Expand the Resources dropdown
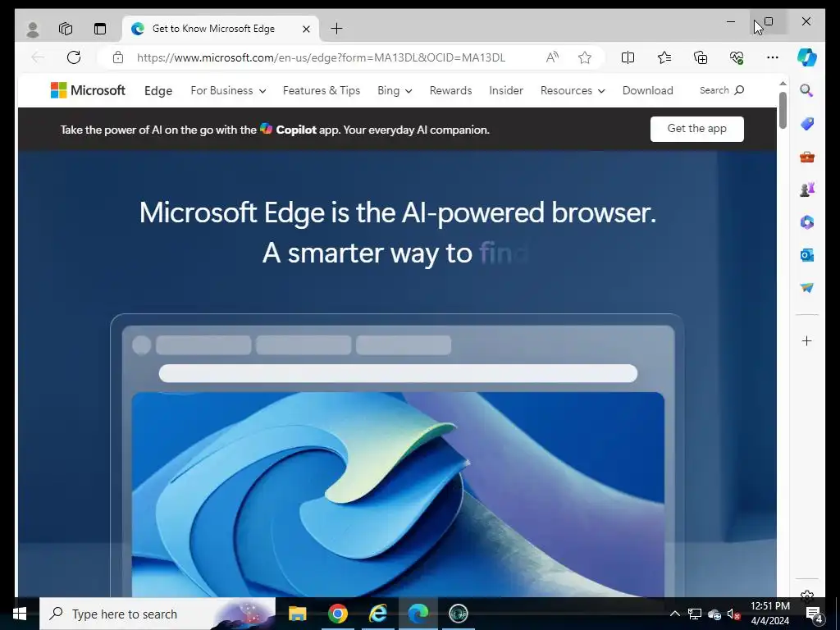 [573, 90]
